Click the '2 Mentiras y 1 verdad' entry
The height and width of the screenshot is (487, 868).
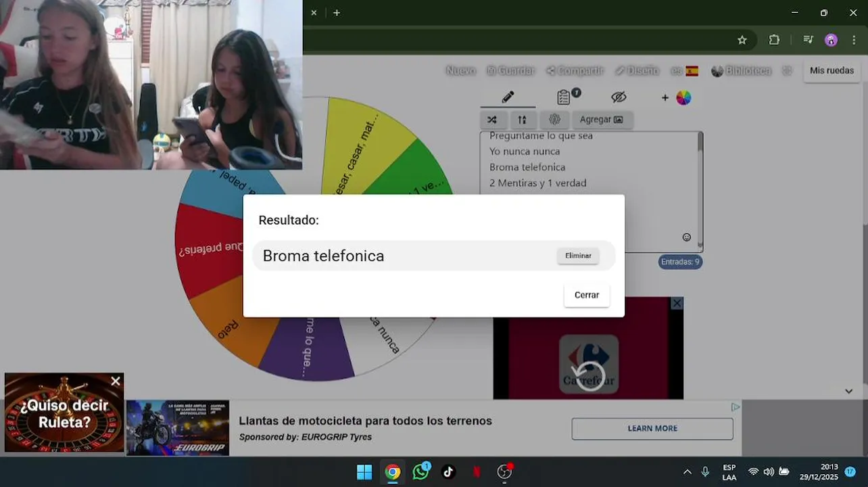[537, 183]
